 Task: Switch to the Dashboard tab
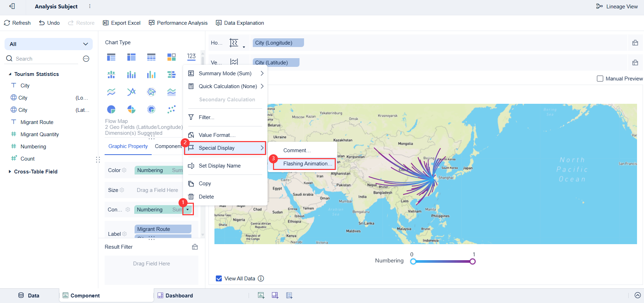[175, 296]
